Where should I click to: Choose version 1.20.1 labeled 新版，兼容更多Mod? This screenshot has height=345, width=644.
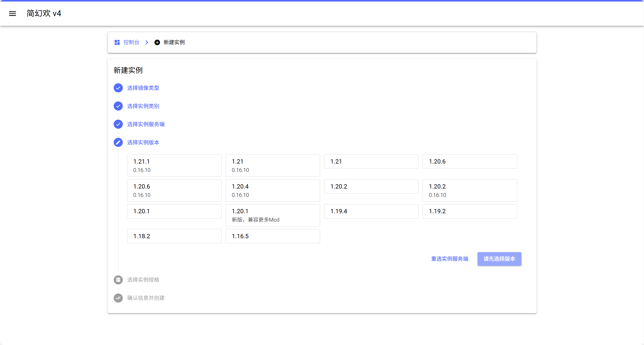click(273, 215)
